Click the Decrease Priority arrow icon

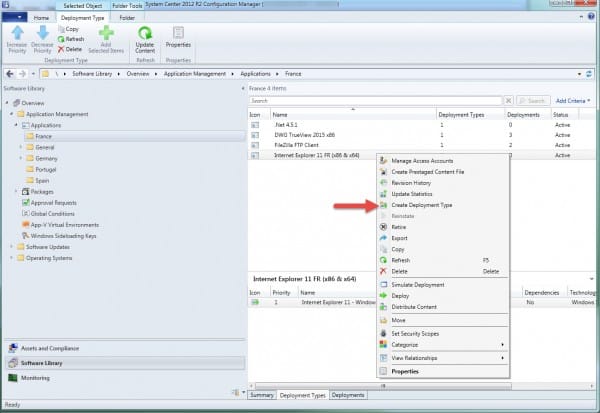coord(41,33)
